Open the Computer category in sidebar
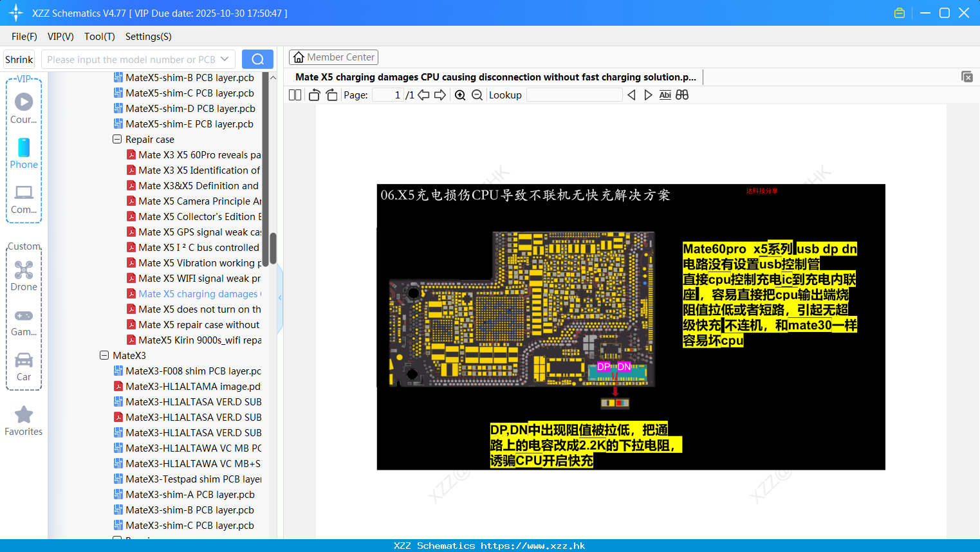Viewport: 980px width, 552px height. pos(24,199)
